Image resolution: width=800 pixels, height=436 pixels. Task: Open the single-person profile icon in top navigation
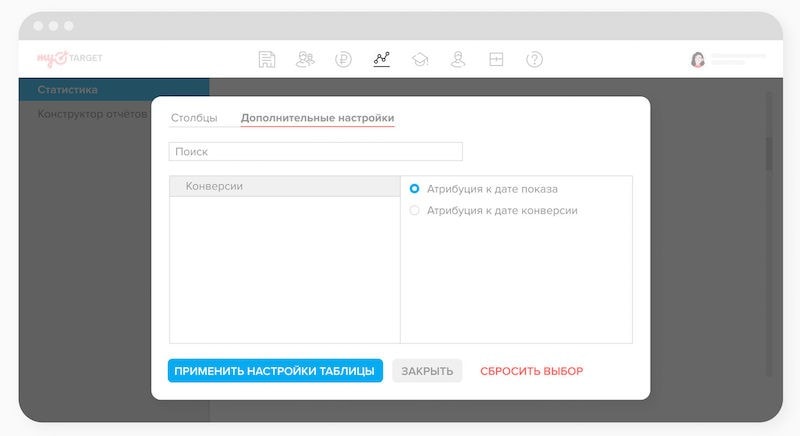pos(458,59)
